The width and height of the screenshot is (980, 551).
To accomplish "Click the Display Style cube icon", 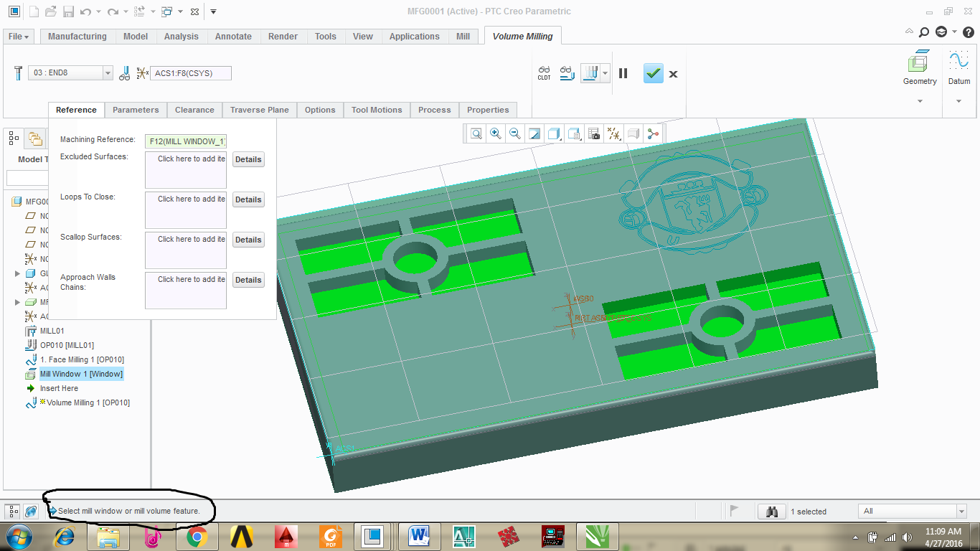I will coord(554,133).
